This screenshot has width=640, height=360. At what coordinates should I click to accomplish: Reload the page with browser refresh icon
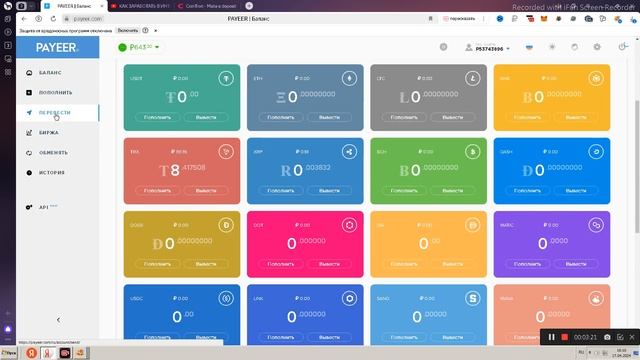coord(53,19)
